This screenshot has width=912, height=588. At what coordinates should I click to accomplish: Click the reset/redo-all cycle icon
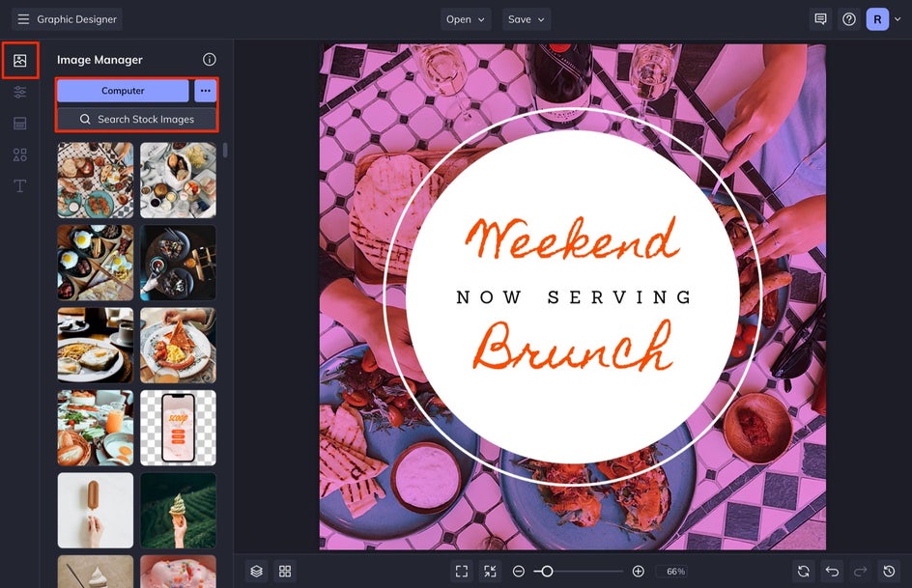tap(804, 572)
